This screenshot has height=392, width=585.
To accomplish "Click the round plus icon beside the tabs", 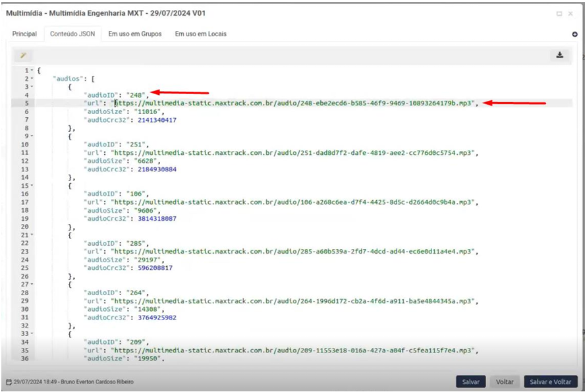I will (x=574, y=34).
